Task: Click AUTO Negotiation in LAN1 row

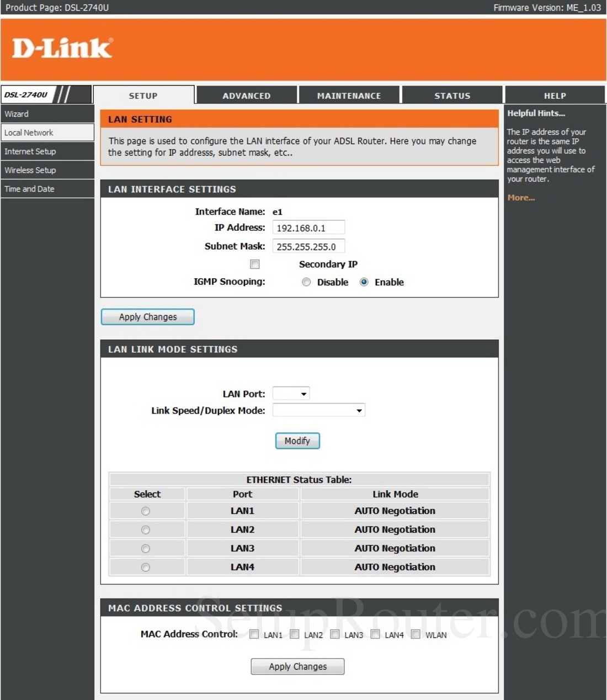Action: click(395, 511)
